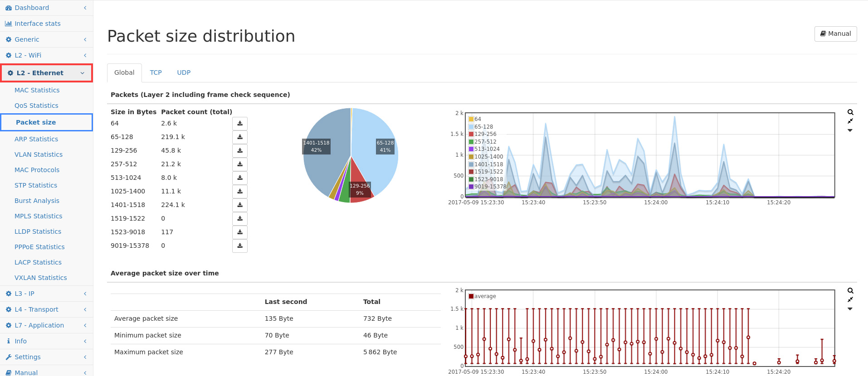868x376 pixels.
Task: Collapse the L2 - Ethernet sidebar section
Action: tap(46, 73)
